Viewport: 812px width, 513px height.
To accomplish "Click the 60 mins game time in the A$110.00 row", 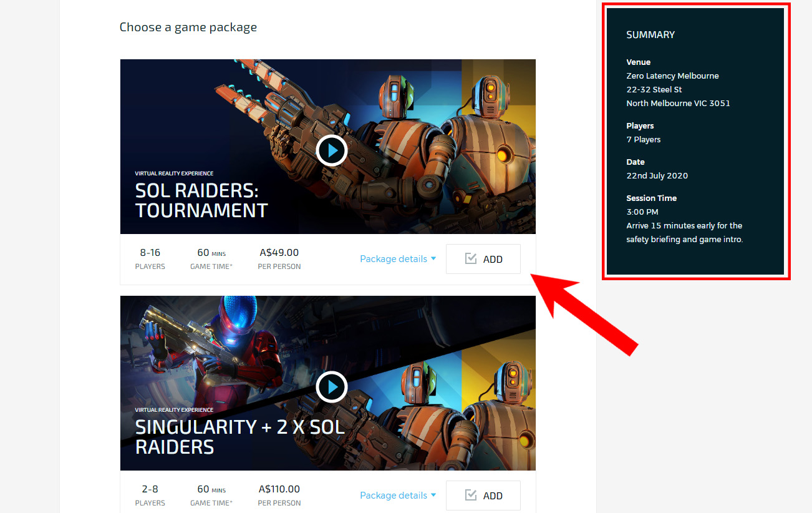I will [x=211, y=489].
